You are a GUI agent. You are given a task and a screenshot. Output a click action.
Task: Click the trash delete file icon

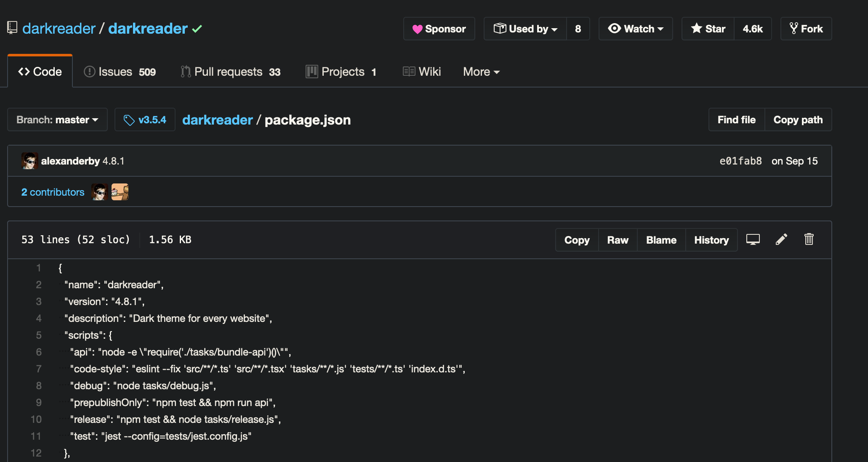pyautogui.click(x=809, y=239)
